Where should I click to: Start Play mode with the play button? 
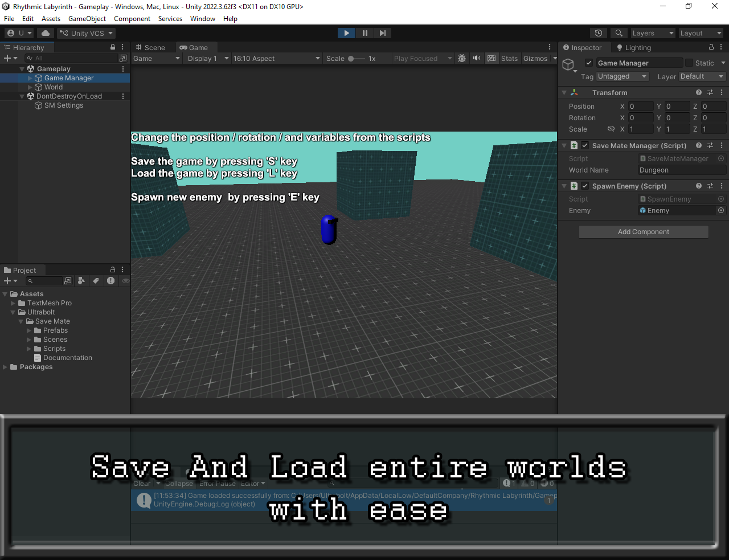click(346, 33)
